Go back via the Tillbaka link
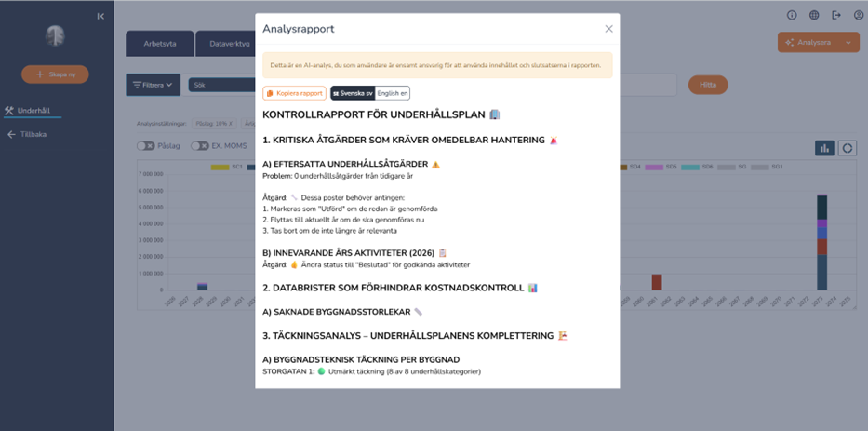Screen dimensions: 868x431 pos(27,134)
